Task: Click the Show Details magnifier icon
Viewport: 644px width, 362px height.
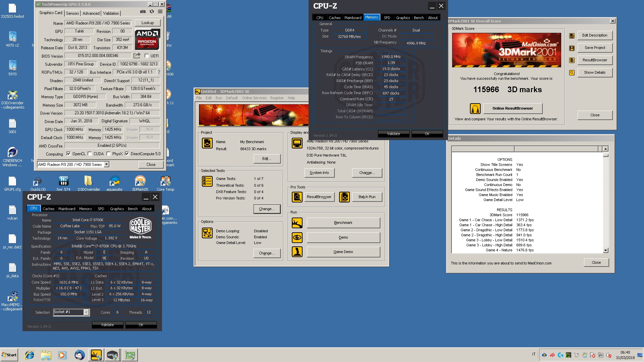Action: click(572, 73)
